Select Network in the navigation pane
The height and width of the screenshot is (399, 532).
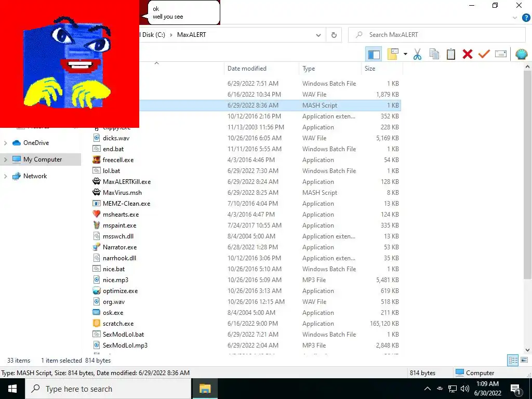35,176
